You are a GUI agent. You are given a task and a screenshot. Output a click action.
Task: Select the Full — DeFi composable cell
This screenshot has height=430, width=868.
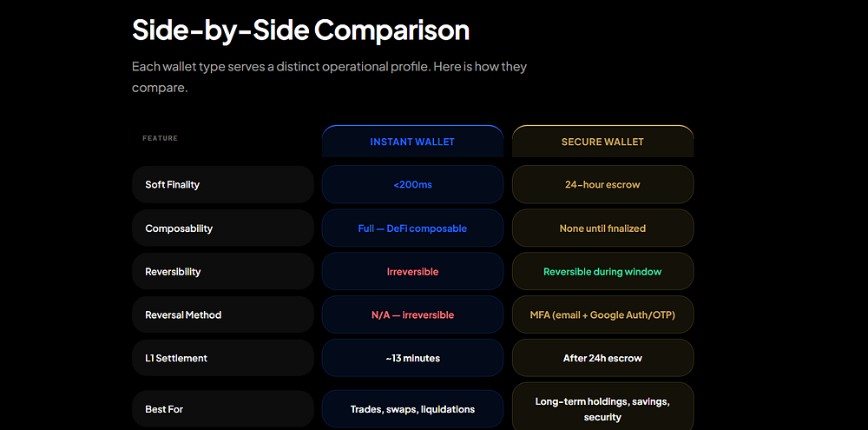412,228
